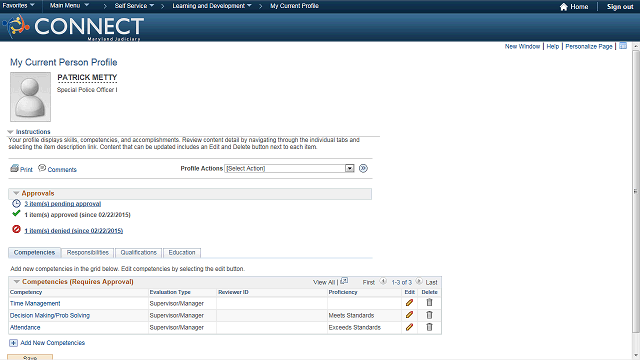Edit the Attendance competency pencil
This screenshot has height=360, width=640.
click(x=409, y=327)
